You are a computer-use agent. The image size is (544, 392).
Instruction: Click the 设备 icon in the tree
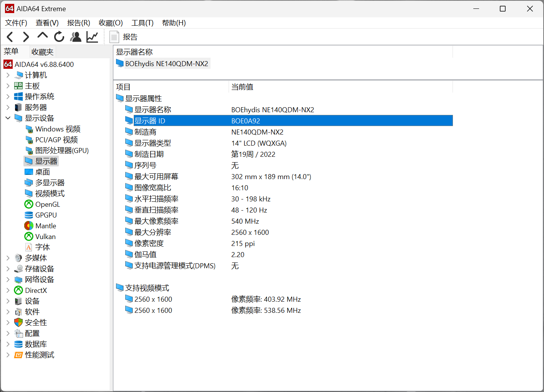tap(18, 301)
